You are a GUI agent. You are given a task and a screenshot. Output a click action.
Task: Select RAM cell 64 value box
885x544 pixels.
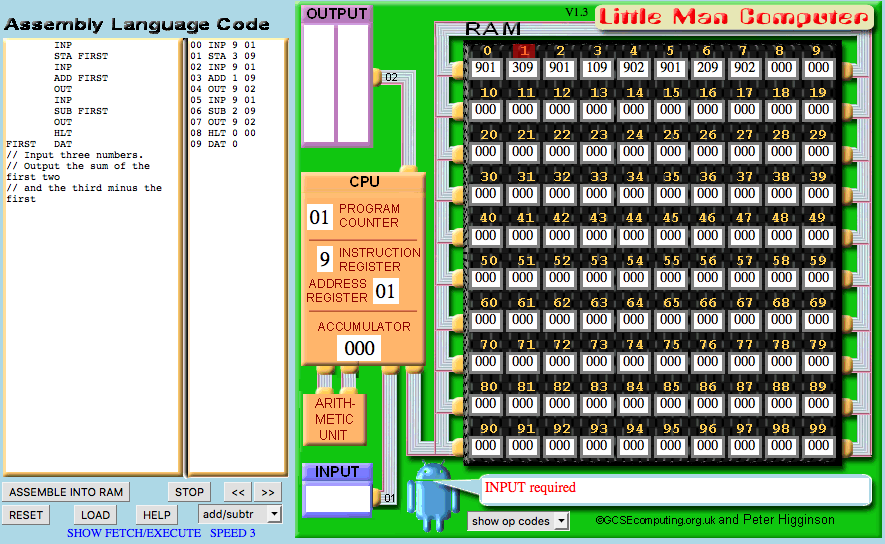coord(633,319)
